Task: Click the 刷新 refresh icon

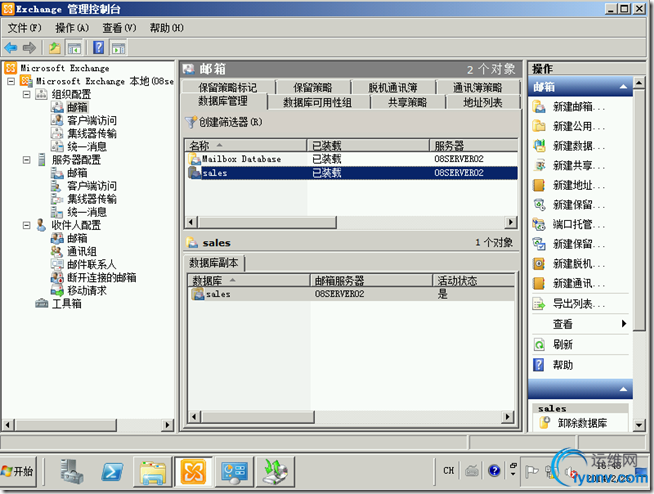Action: click(539, 345)
